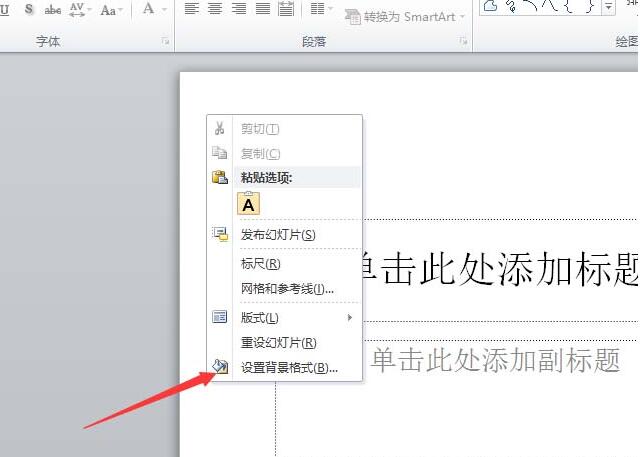Screen dimensions: 640x457
Task: Click submenu arrow next to 版式(L)
Action: (x=349, y=317)
